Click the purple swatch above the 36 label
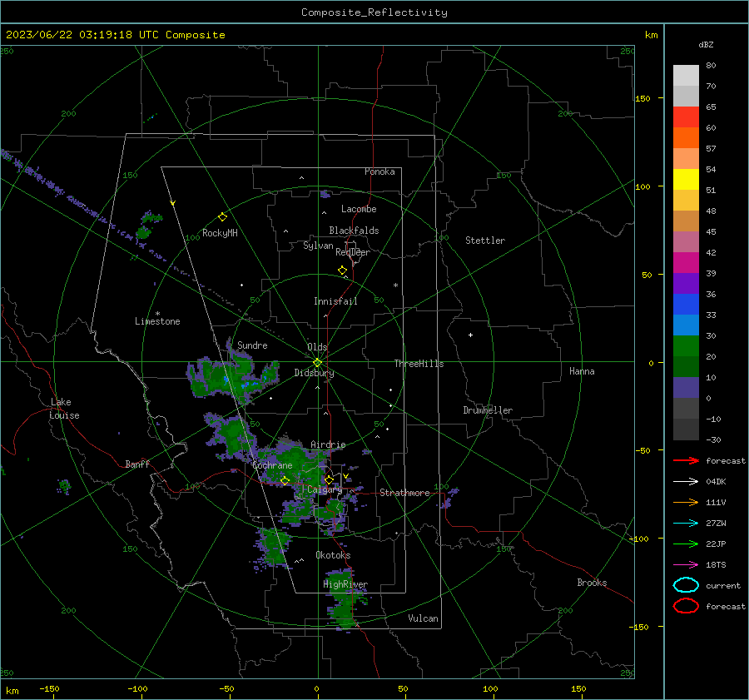 686,283
